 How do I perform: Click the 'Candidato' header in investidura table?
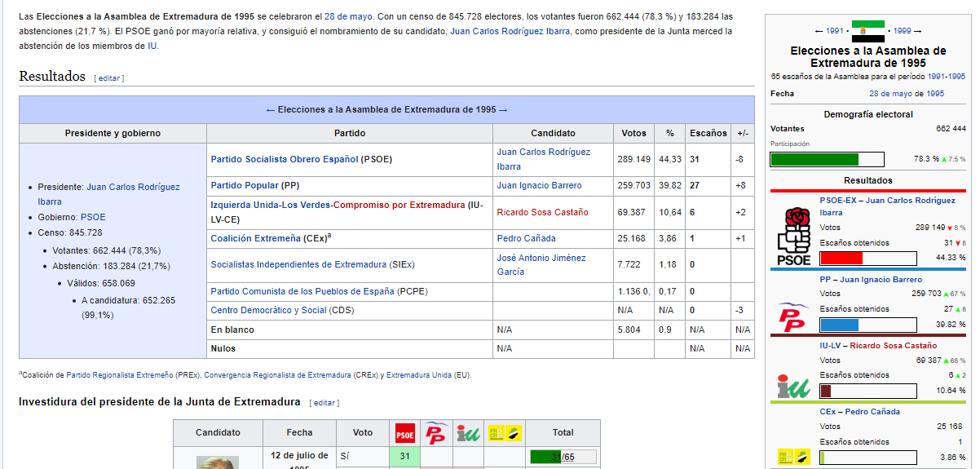click(218, 432)
